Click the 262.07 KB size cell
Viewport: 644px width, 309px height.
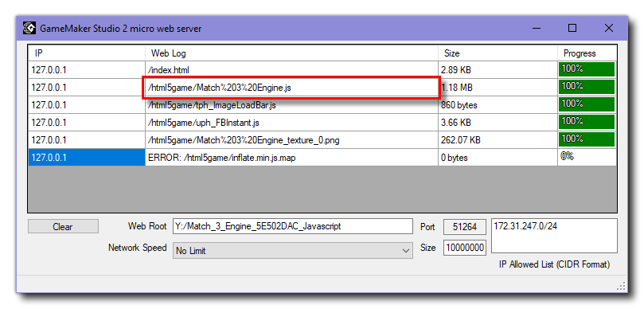click(x=498, y=140)
